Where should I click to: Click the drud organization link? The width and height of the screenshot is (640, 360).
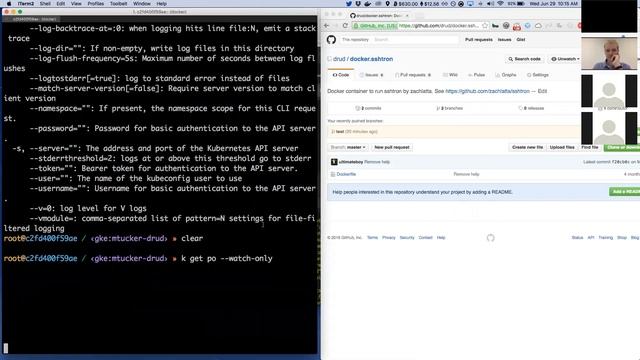339,59
